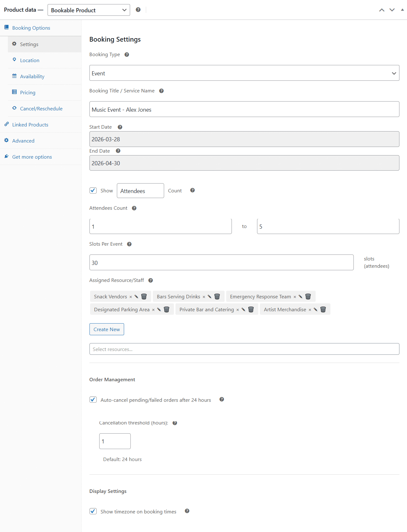Open help tooltip next to Booking Type
Image resolution: width=407 pixels, height=532 pixels.
point(127,55)
